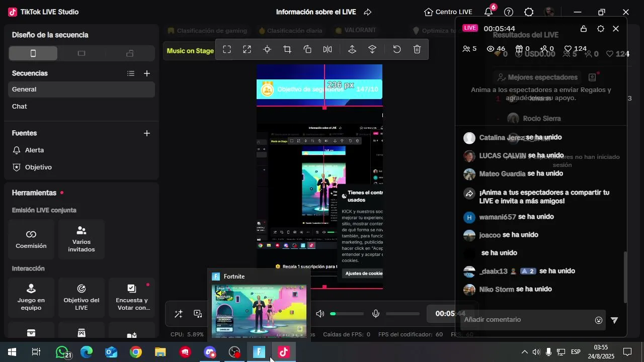
Task: Flip the selected source horizontally
Action: tap(328, 49)
